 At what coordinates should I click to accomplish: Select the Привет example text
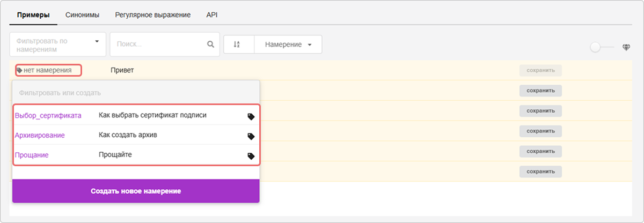pos(122,70)
